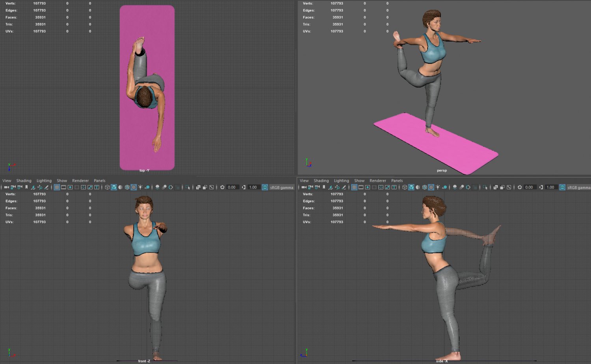Click Shadows icon in front panel toolbar
591x364 pixels.
tap(147, 187)
